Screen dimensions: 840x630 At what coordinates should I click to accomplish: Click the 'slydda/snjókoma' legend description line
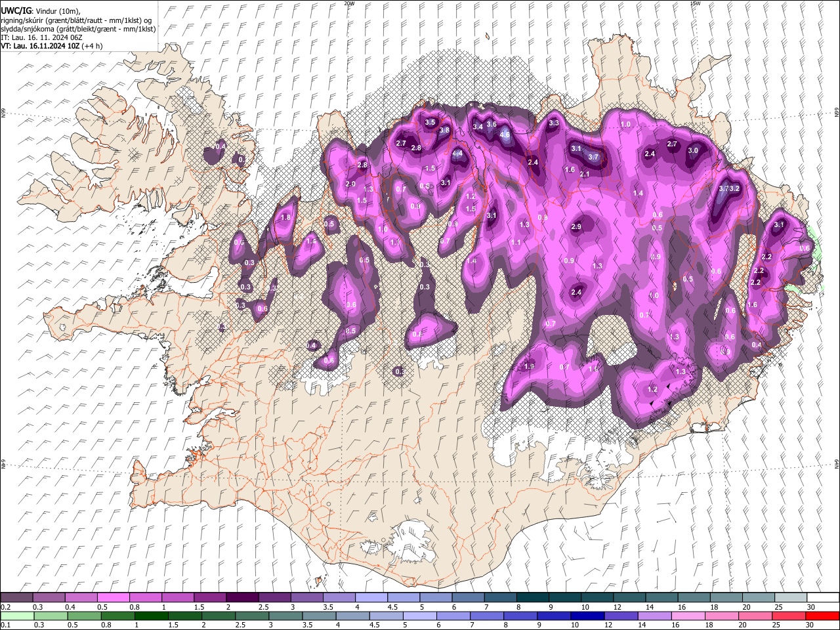[78, 29]
